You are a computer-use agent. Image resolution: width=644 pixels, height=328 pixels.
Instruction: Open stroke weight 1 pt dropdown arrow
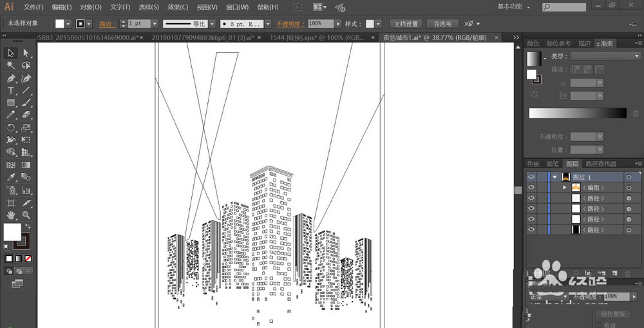[155, 24]
